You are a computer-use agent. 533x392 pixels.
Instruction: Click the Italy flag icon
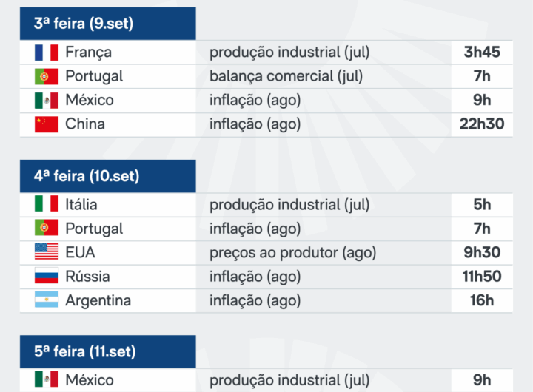point(46,204)
